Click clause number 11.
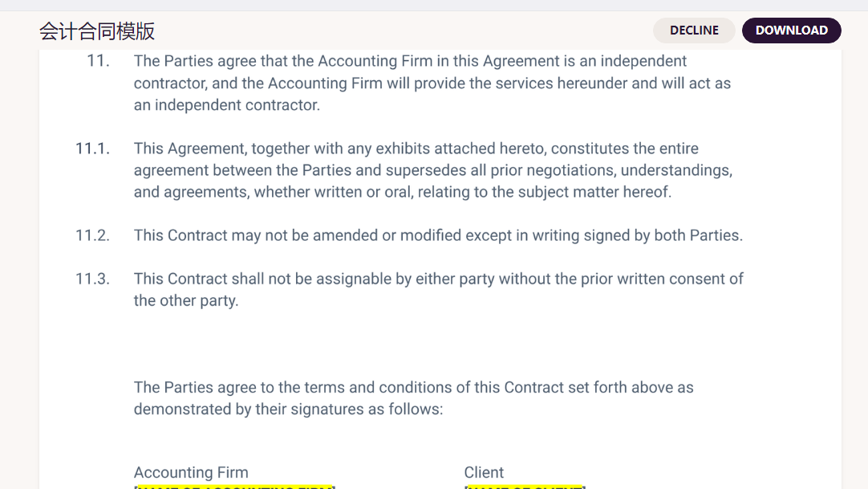868x489 pixels. click(x=98, y=61)
